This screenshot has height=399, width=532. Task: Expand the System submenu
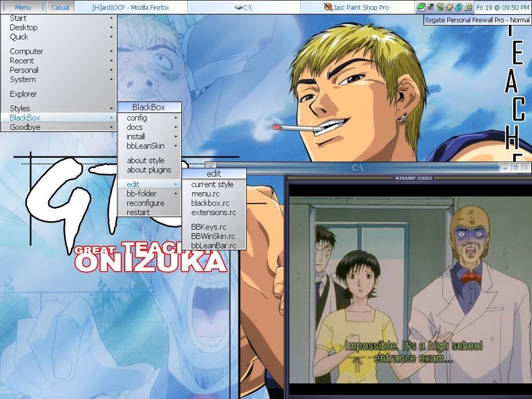tap(59, 79)
